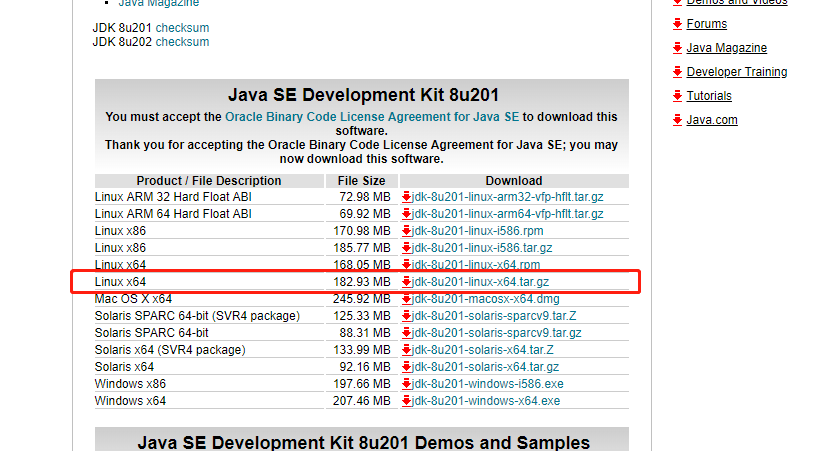
Task: Click red arrow icon next to Java.com
Action: 678,120
